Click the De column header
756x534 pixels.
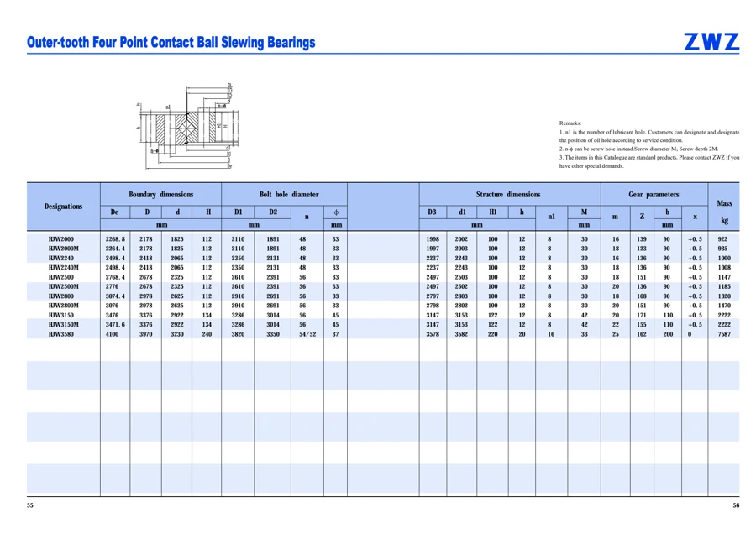pos(115,212)
